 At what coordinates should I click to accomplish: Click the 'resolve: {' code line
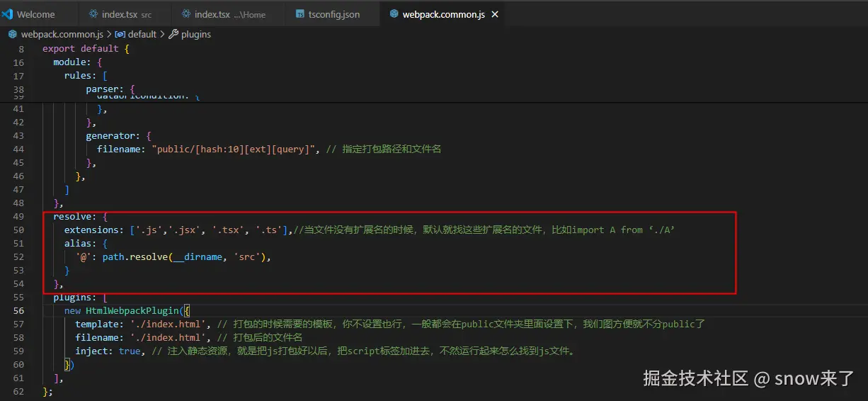[x=80, y=216]
